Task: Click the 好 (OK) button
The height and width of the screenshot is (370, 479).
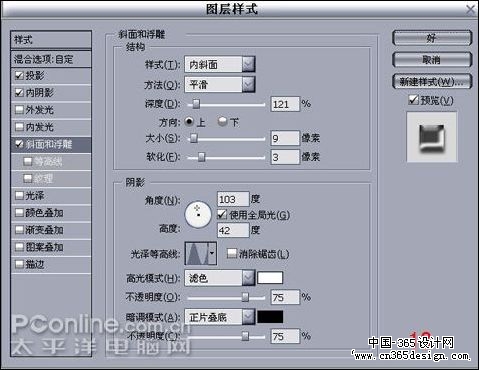Action: 432,38
